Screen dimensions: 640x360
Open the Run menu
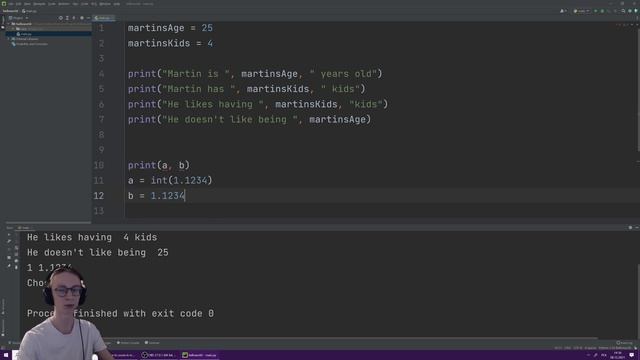[x=75, y=4]
